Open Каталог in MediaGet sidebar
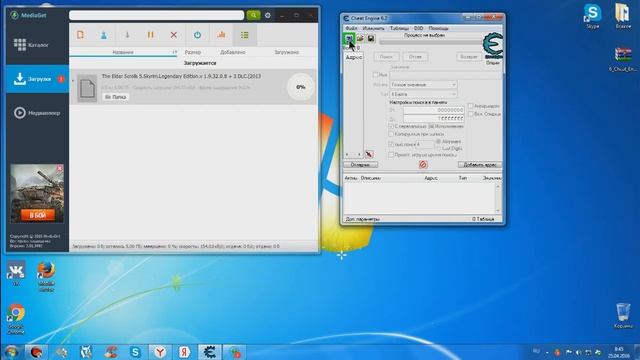The image size is (640, 360). pos(37,44)
